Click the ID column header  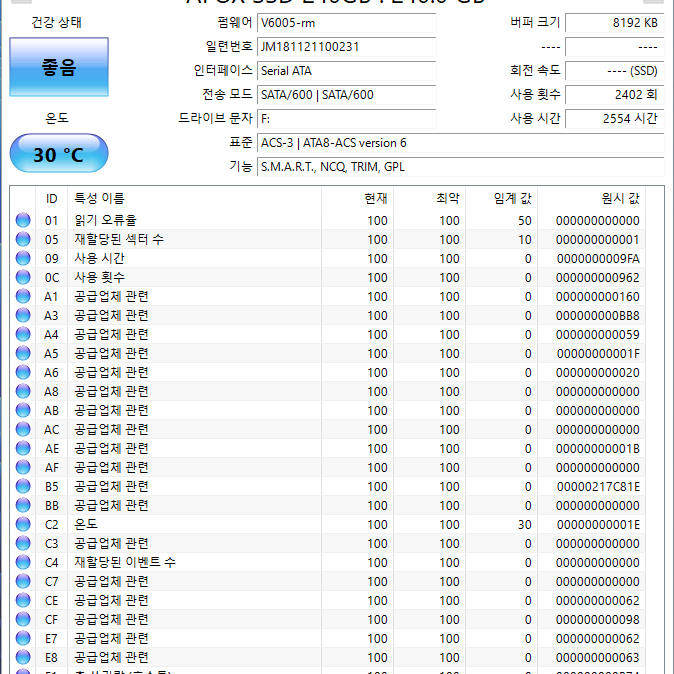coord(52,199)
